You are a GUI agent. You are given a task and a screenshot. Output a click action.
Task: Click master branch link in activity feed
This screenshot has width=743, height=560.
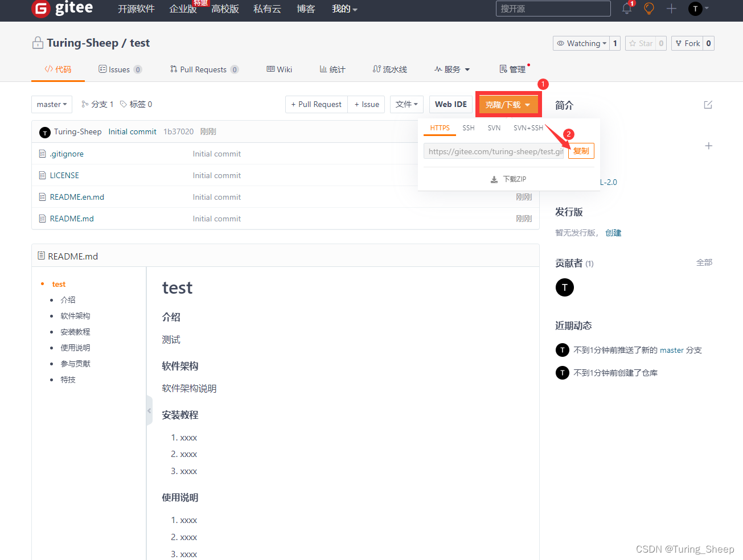tap(672, 350)
